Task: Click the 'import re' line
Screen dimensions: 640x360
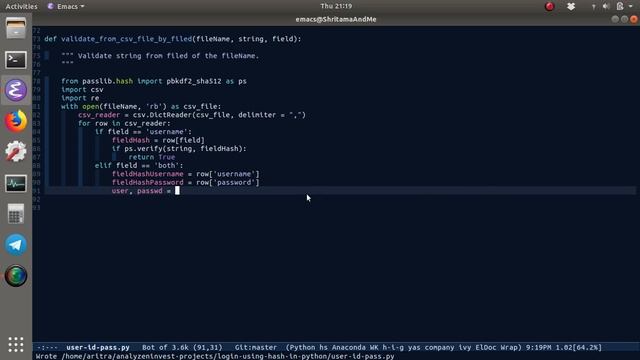Action: pyautogui.click(x=80, y=98)
